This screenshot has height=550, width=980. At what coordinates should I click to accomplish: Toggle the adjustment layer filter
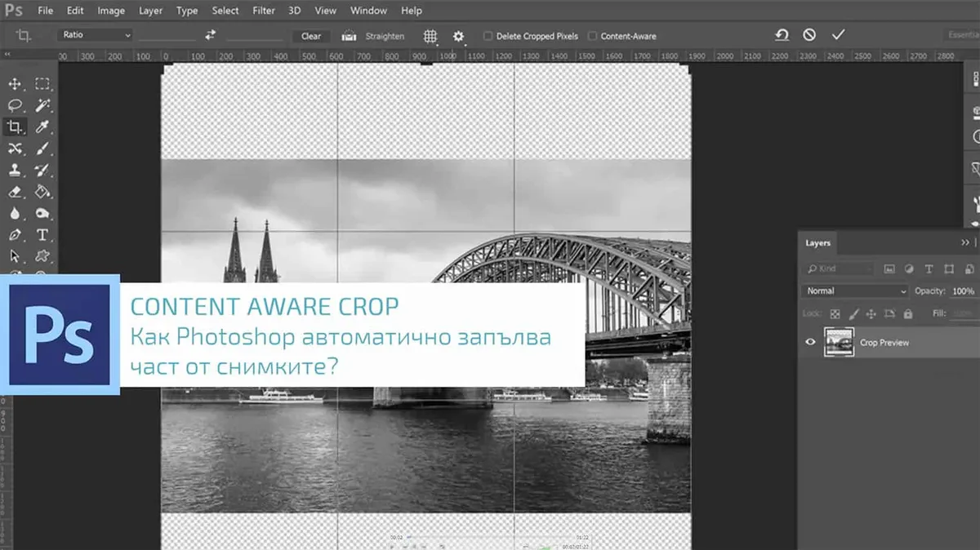[x=909, y=268]
